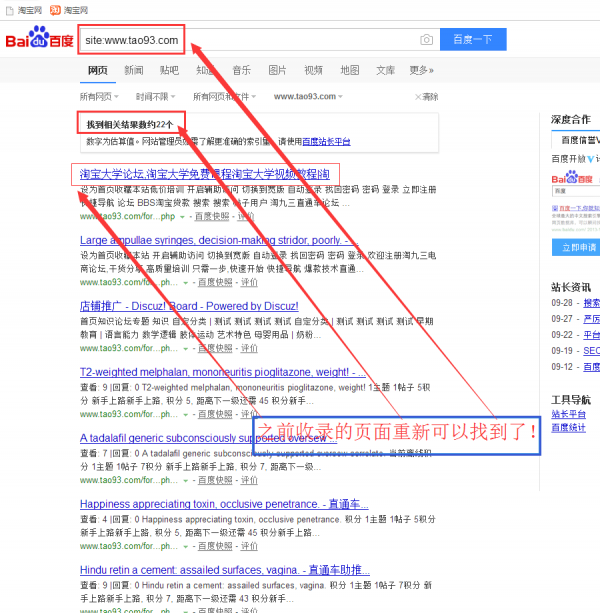This screenshot has width=600, height=613.
Task: Open the 09-19 站长资讯 news link
Action: (x=592, y=351)
